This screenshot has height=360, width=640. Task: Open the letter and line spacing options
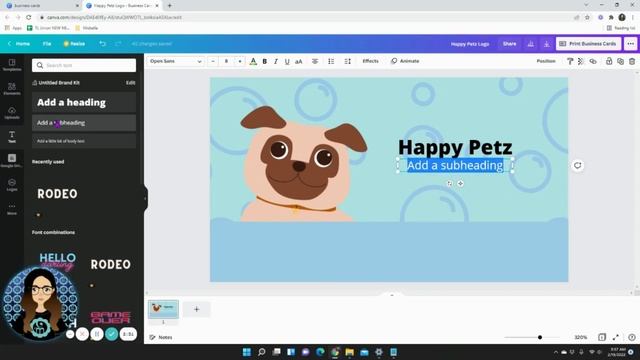347,61
